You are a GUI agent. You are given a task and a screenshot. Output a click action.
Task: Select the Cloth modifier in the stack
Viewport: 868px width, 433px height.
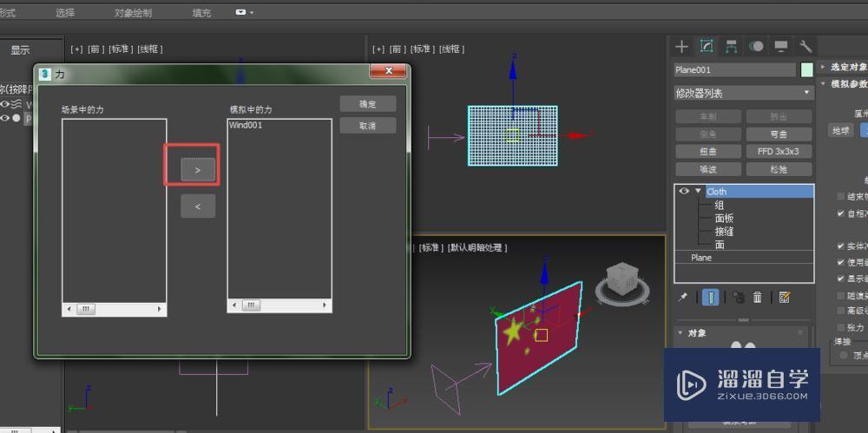point(759,191)
